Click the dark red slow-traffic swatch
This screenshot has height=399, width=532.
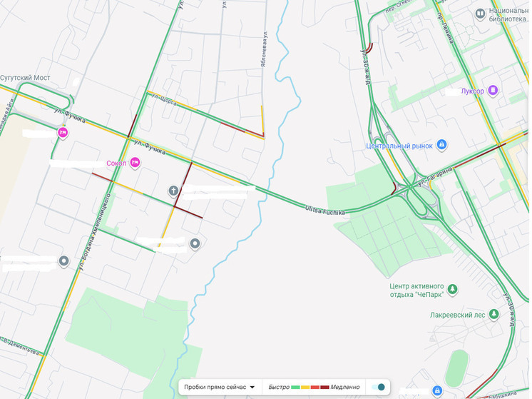[x=324, y=387]
